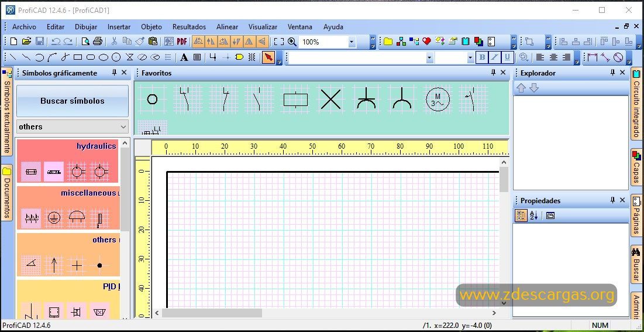Click the integrated circuit chip icon
The height and width of the screenshot is (332, 644).
click(465, 42)
